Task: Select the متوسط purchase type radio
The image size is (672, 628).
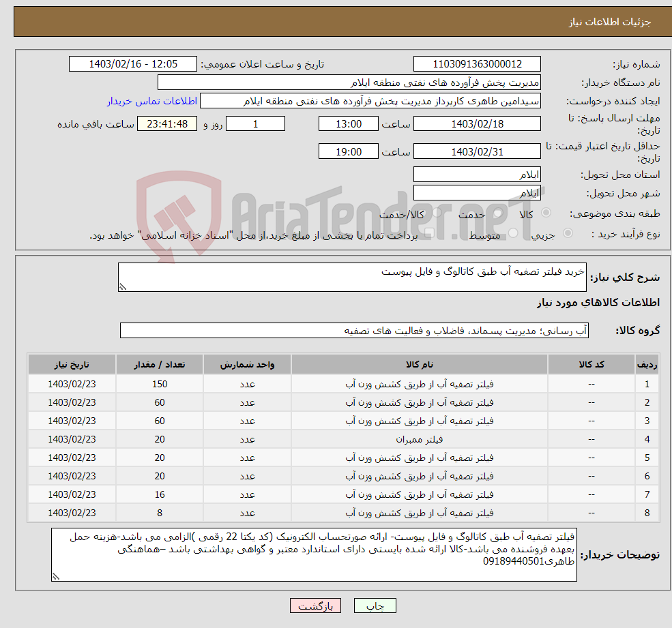Action: click(513, 233)
